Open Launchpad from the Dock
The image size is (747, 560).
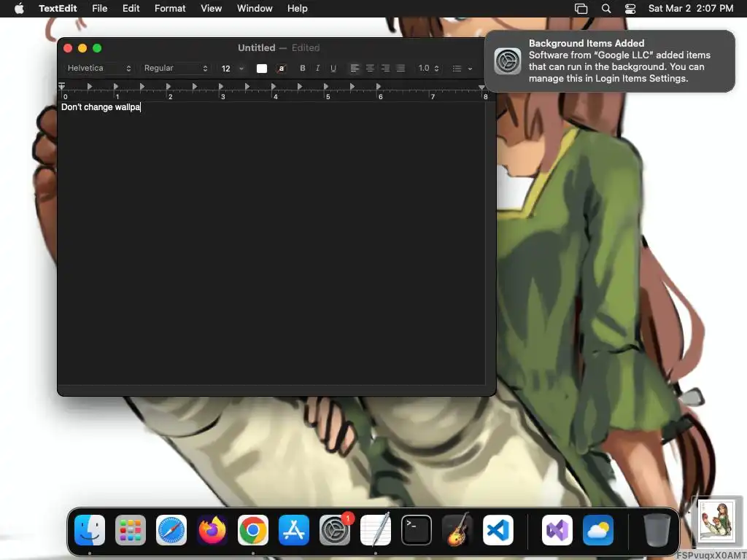131,530
